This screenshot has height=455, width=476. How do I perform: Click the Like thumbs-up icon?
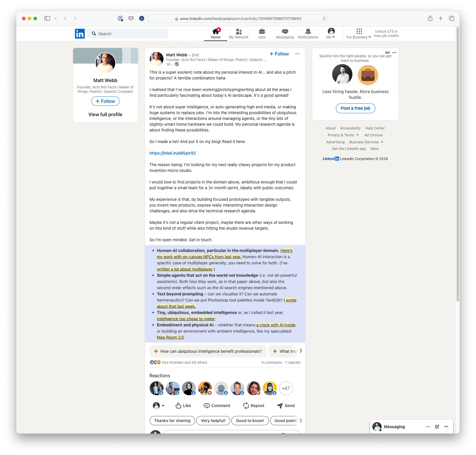point(178,406)
